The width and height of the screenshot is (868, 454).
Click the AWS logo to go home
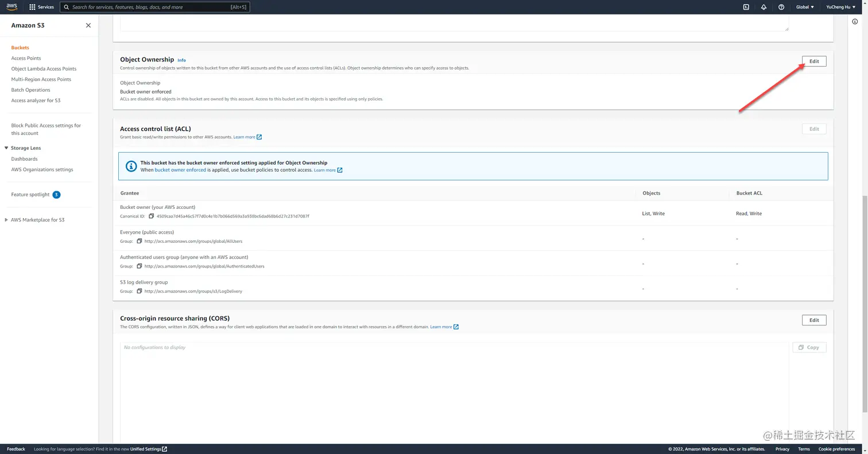click(11, 6)
